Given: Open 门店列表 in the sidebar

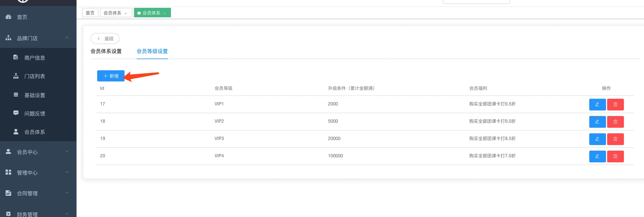Looking at the screenshot, I should pos(35,76).
